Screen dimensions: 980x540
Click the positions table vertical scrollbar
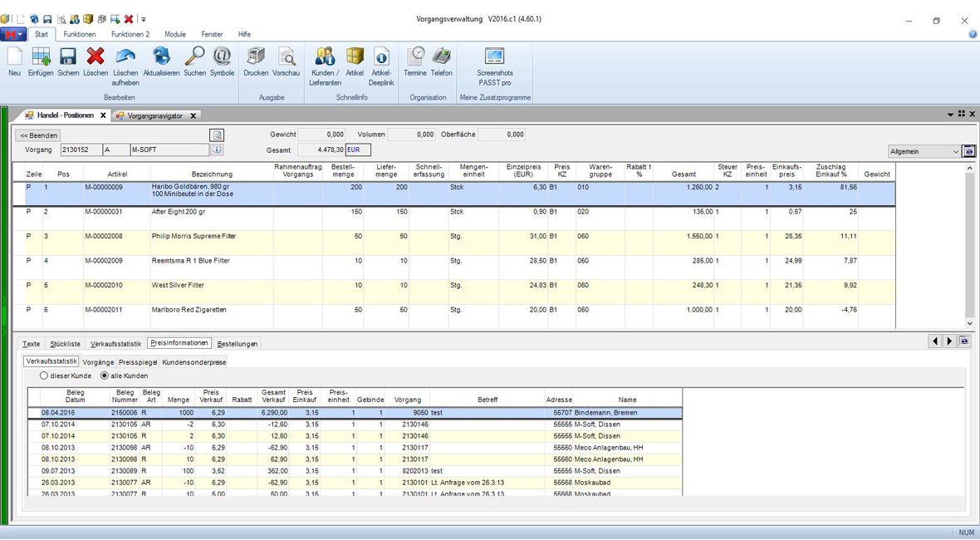coord(969,245)
